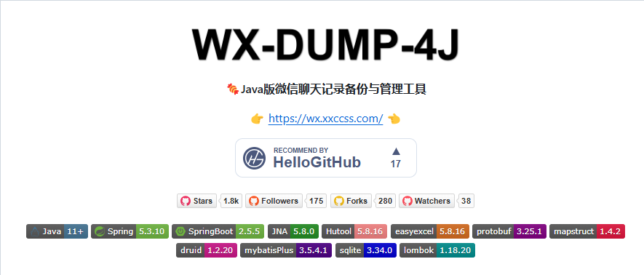Screen dimensions: 644x275
Task: Click the WX-DUMP-4J title heading
Action: click(x=326, y=44)
